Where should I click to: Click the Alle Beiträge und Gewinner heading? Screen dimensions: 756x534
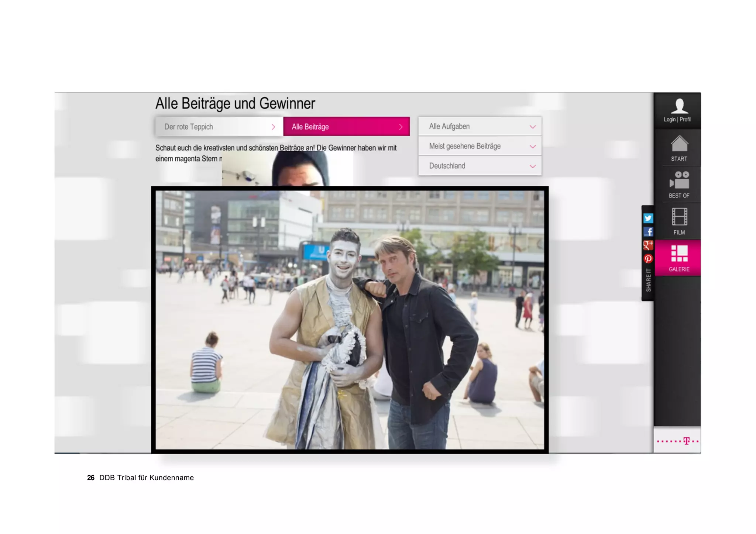235,104
